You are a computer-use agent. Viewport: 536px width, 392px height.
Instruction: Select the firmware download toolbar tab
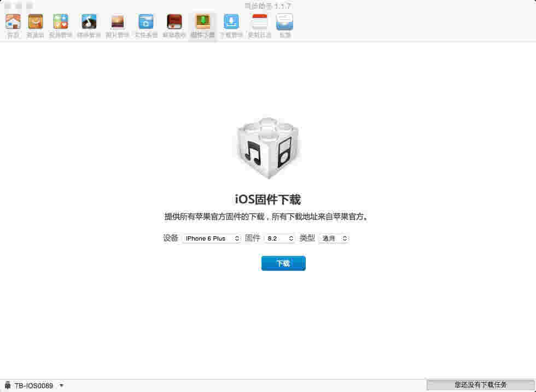tap(203, 25)
